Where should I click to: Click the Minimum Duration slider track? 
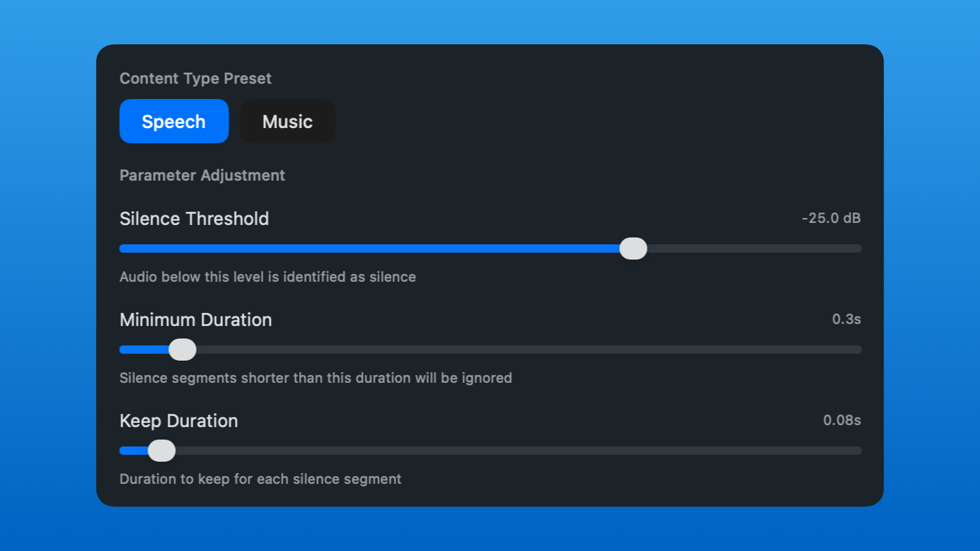click(x=485, y=350)
